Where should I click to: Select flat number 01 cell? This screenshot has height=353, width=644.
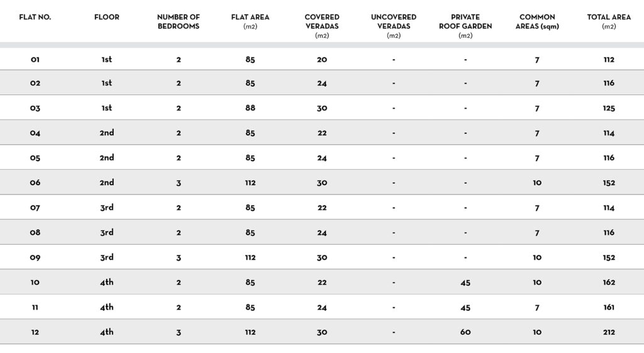35,60
